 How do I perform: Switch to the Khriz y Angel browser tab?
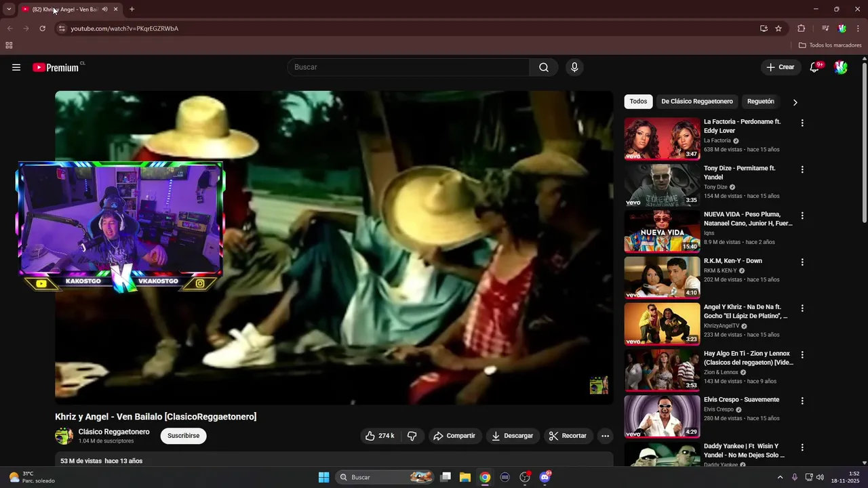(x=65, y=9)
